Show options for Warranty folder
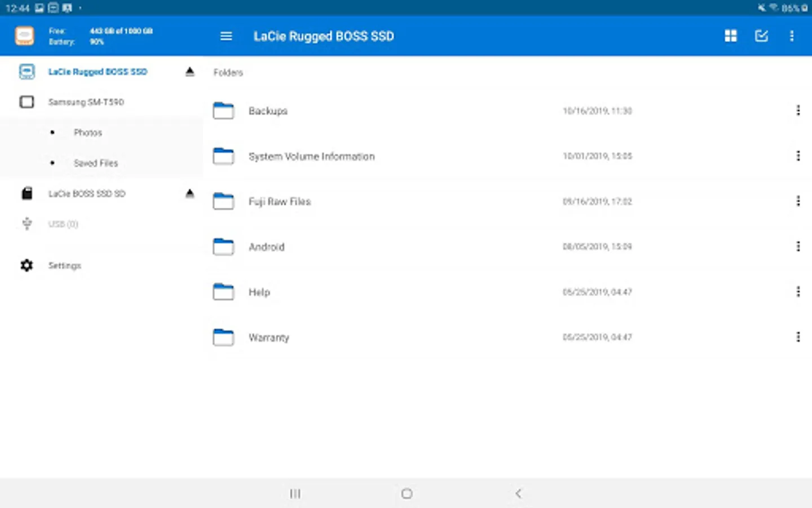This screenshot has height=508, width=812. (798, 337)
